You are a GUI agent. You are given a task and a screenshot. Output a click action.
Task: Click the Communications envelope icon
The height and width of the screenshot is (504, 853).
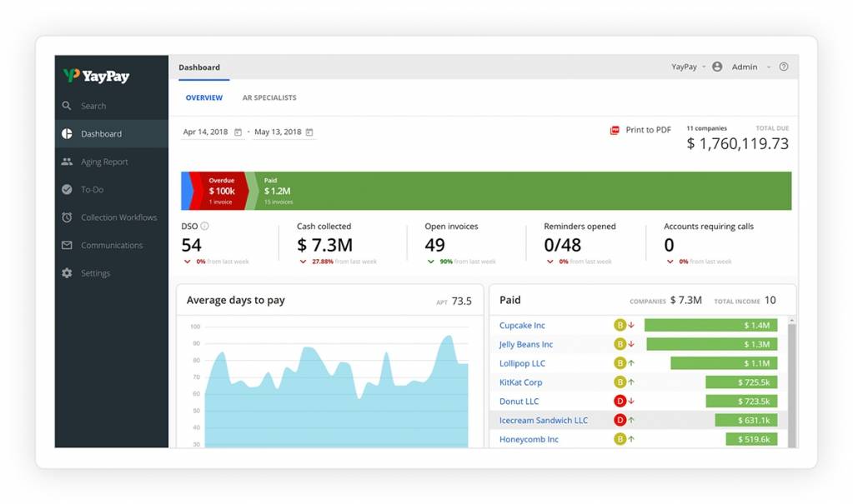67,246
